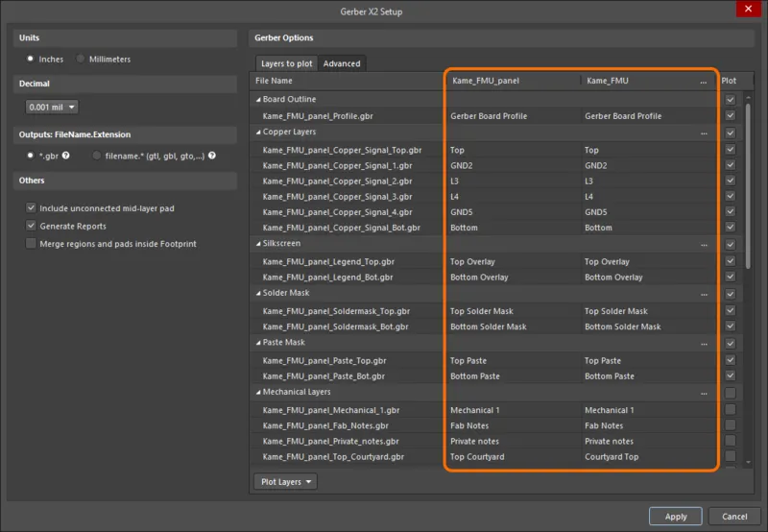The width and height of the screenshot is (768, 532).
Task: Select the Millimeters unit option
Action: pos(82,60)
